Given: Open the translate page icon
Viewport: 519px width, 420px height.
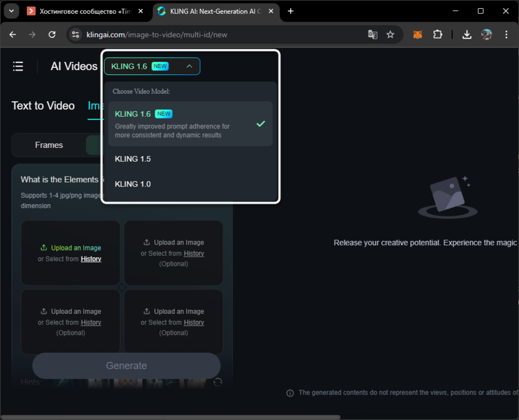Looking at the screenshot, I should coord(372,34).
